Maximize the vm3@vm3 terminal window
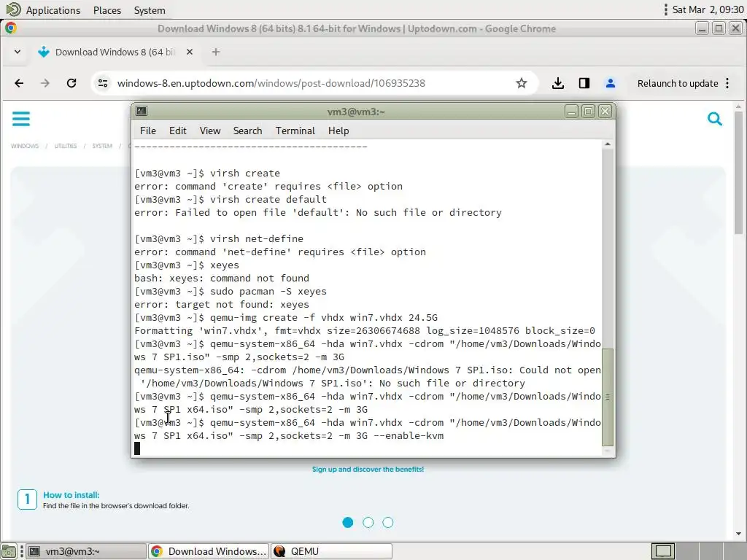The width and height of the screenshot is (747, 560). point(589,112)
